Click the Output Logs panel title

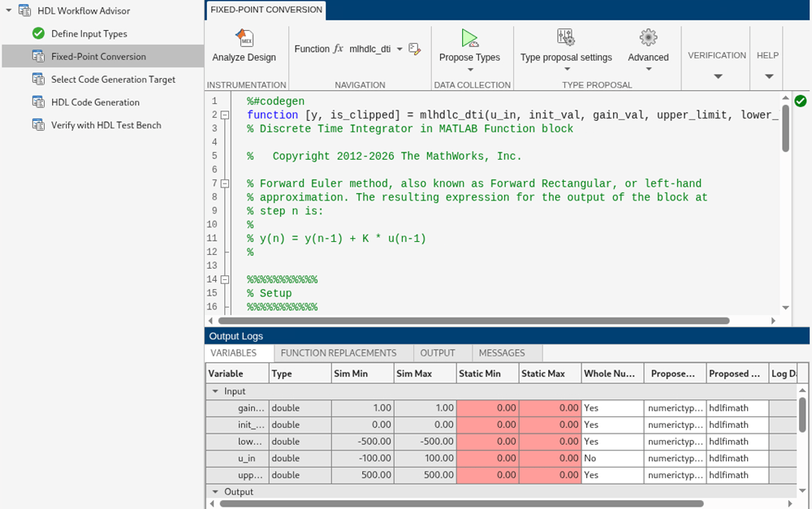(x=236, y=336)
